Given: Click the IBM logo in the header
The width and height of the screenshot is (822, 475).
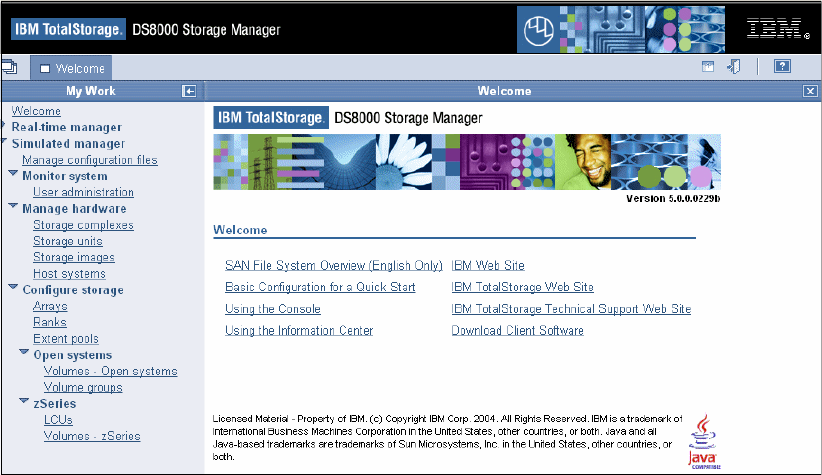Looking at the screenshot, I should pyautogui.click(x=778, y=29).
